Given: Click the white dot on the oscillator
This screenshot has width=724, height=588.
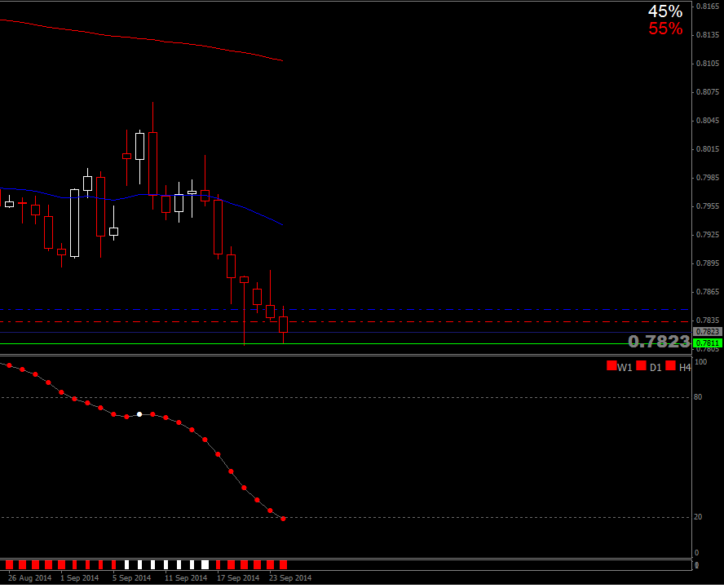Looking at the screenshot, I should click(x=139, y=414).
